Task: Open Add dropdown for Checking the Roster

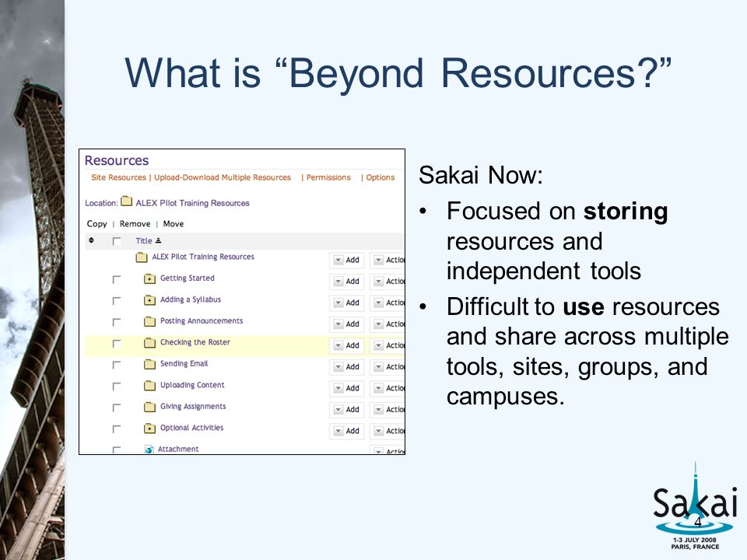Action: tap(347, 345)
